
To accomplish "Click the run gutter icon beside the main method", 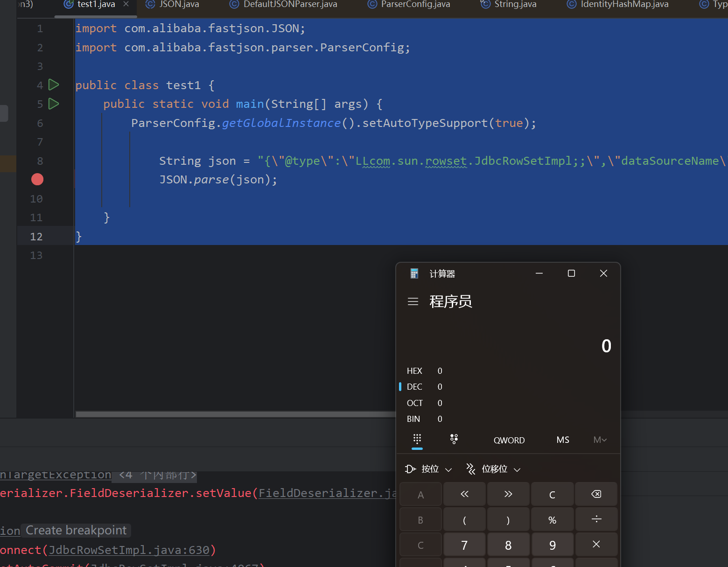I will 54,104.
